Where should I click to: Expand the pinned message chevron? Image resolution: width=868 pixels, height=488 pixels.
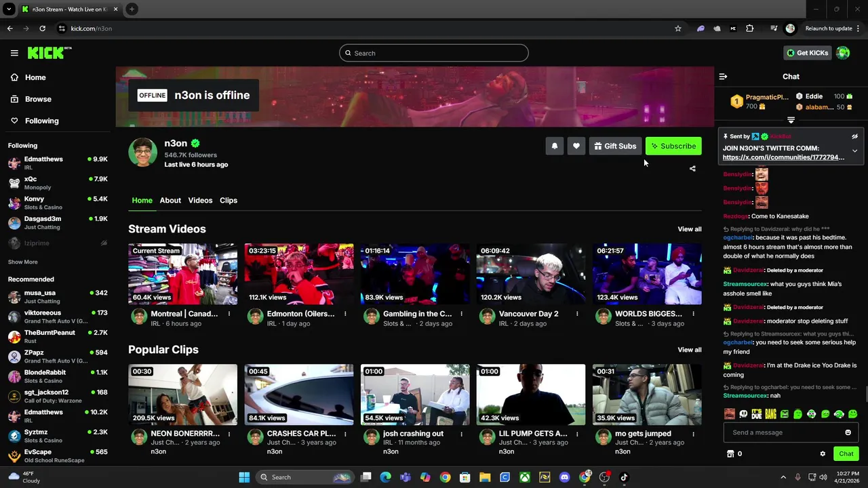tap(854, 150)
